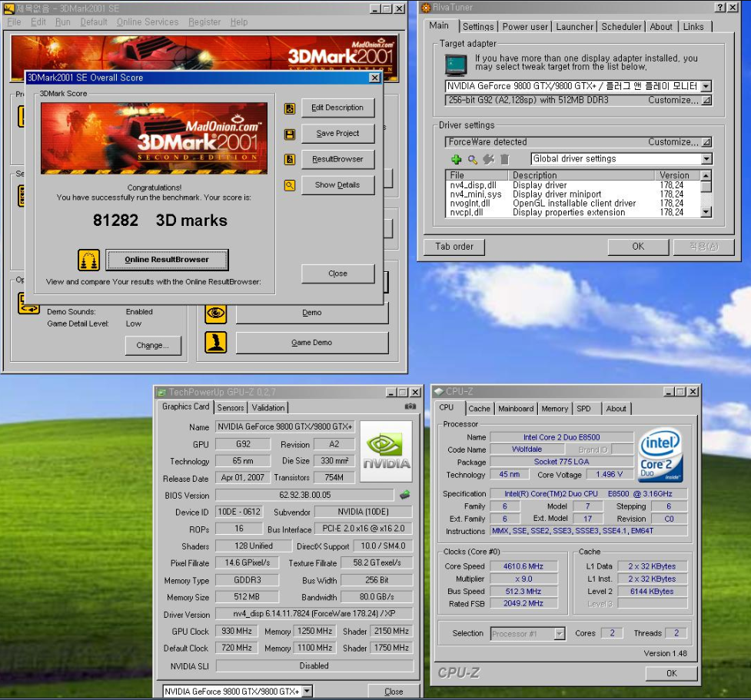Image resolution: width=751 pixels, height=700 pixels.
Task: Click the BIOS Version field 62.92.3B.00.05
Action: (x=304, y=495)
